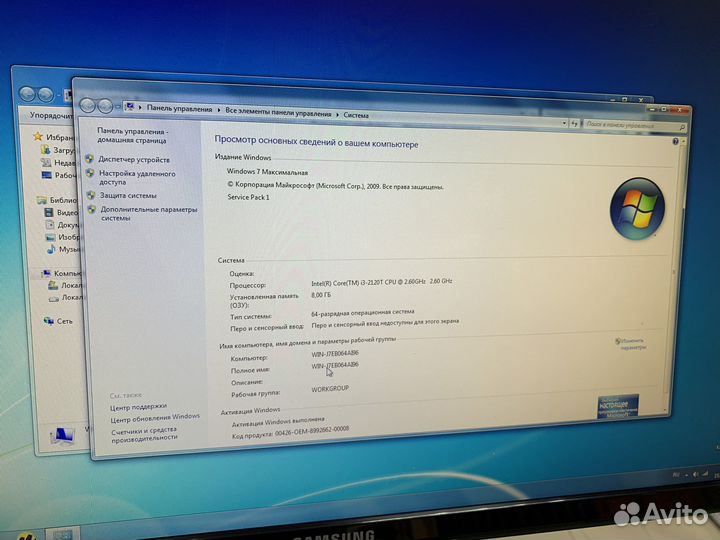This screenshot has height=540, width=720.
Task: Select Рабочий стол in Explorer sidebar
Action: click(66, 175)
